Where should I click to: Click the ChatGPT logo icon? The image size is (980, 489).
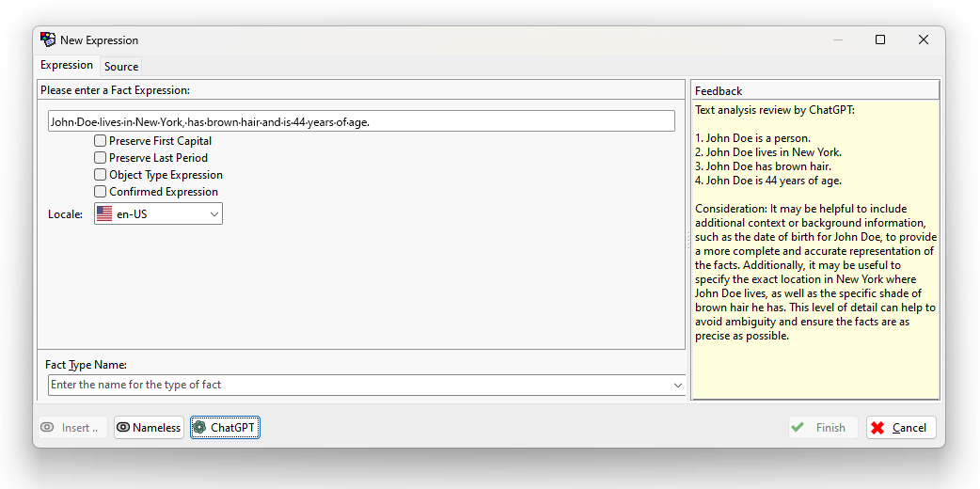tap(199, 428)
